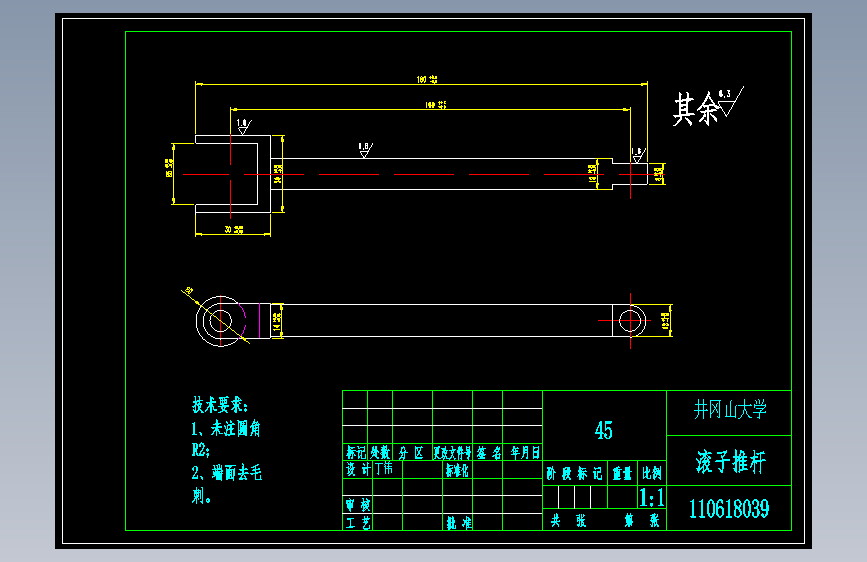
Task: Select the 技术要求 heading
Action: click(x=220, y=405)
